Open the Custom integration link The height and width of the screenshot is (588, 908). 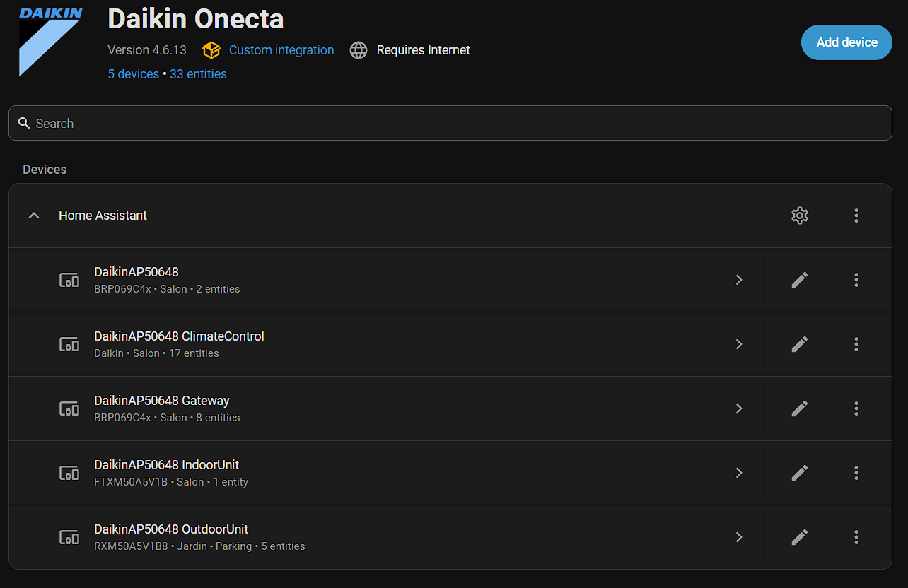click(x=281, y=50)
